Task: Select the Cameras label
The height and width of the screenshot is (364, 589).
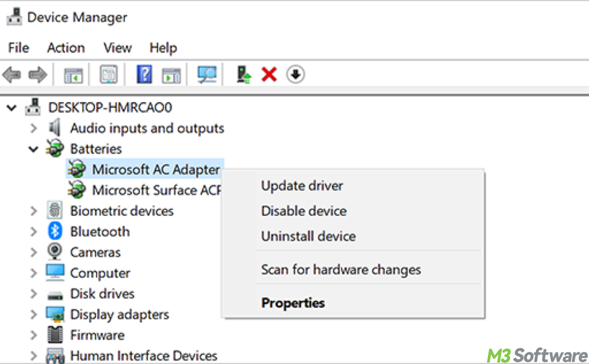Action: click(95, 252)
